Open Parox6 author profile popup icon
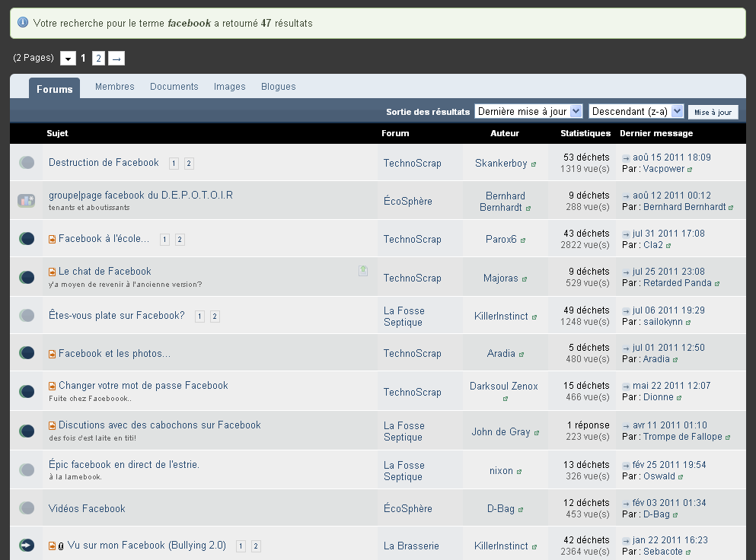The height and width of the screenshot is (560, 756). pyautogui.click(x=523, y=240)
